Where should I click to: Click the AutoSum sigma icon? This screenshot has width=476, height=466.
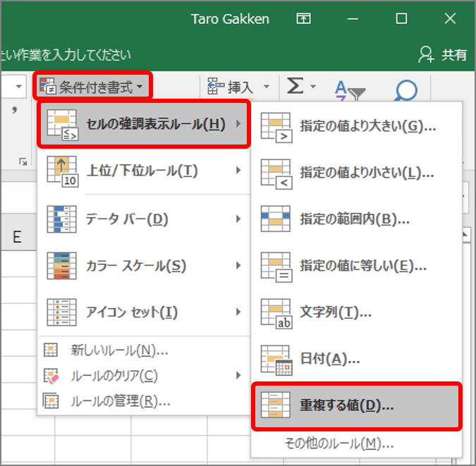pyautogui.click(x=295, y=85)
